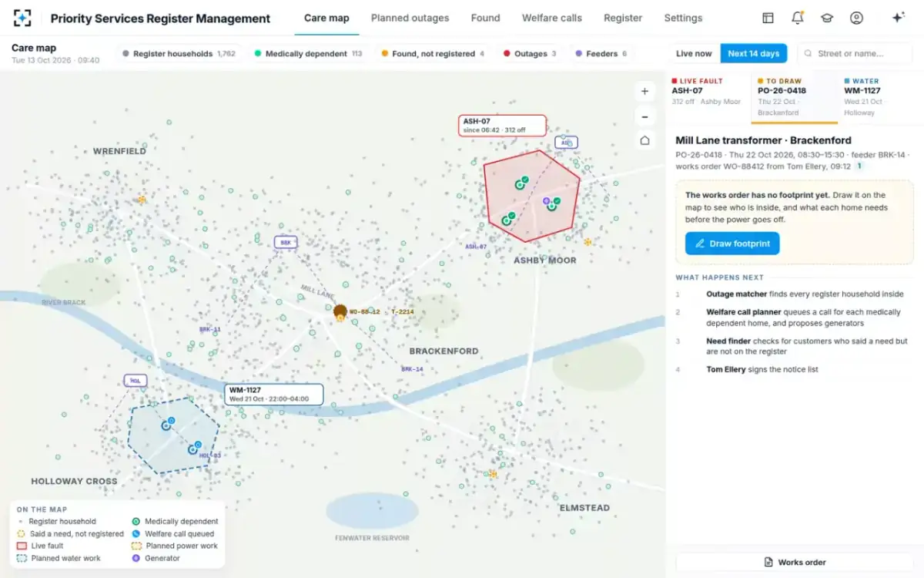Click the Brackenford place name on map
This screenshot has width=924, height=578.
[444, 351]
